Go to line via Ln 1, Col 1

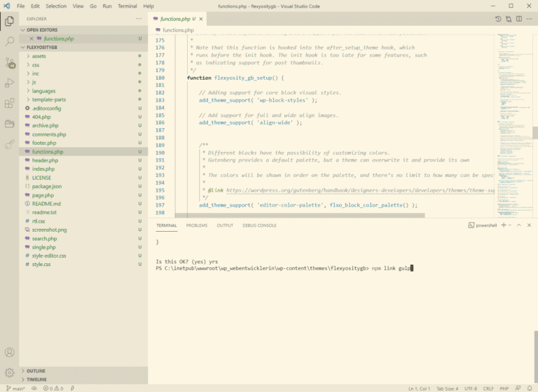tap(419, 388)
